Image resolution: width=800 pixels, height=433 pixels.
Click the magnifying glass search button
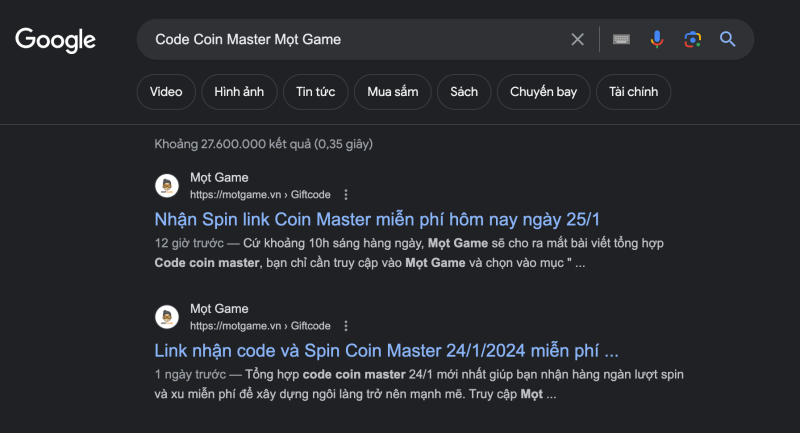[x=728, y=39]
